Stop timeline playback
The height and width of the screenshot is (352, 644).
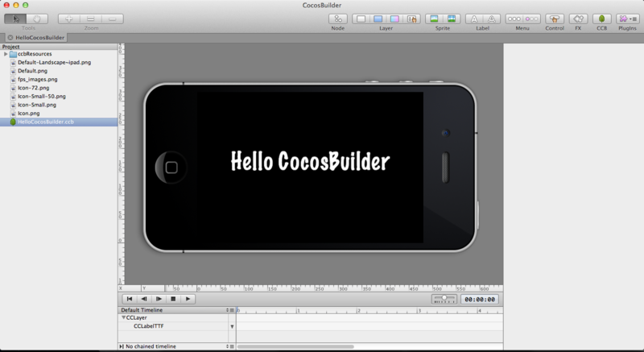coord(173,299)
